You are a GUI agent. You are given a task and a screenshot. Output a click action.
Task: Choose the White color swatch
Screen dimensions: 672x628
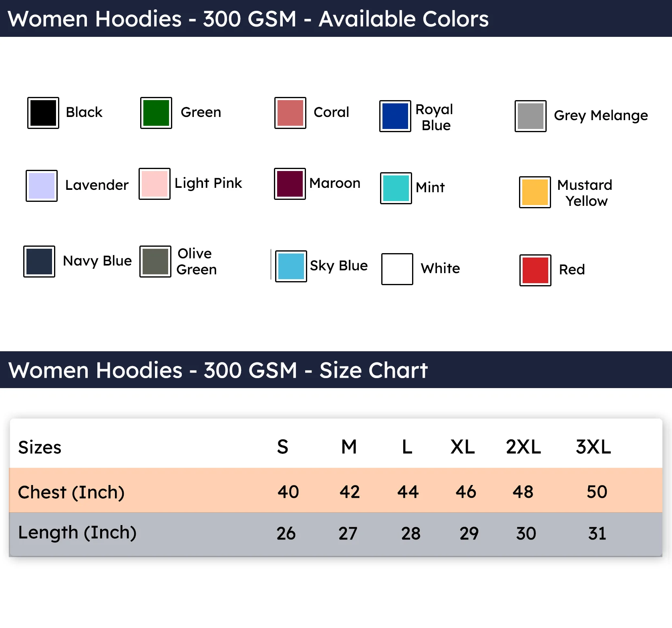tap(397, 269)
